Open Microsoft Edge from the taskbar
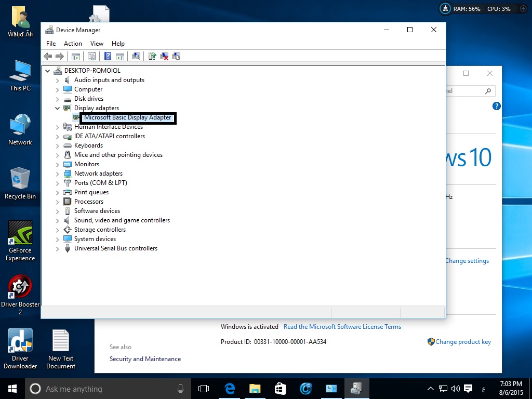 [x=230, y=389]
